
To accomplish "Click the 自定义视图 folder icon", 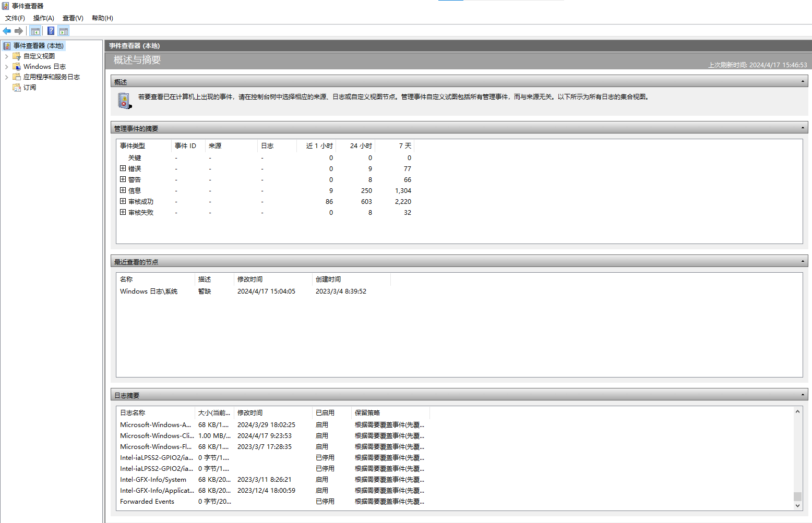I will (x=17, y=56).
